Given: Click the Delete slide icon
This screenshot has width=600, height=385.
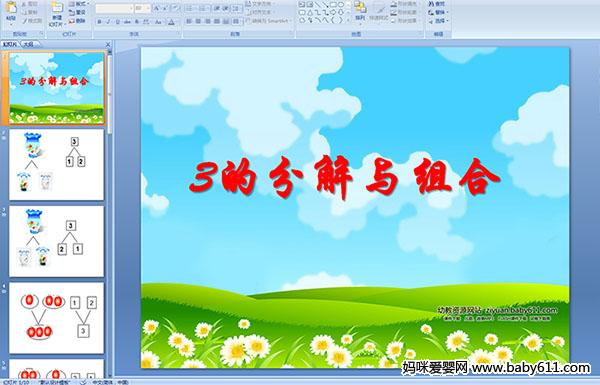Looking at the screenshot, I should [77, 21].
